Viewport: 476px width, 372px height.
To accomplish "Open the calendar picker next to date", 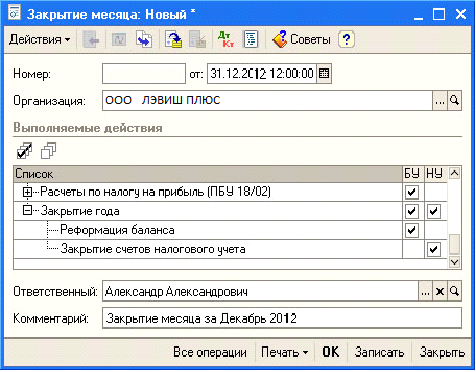I will coord(324,73).
